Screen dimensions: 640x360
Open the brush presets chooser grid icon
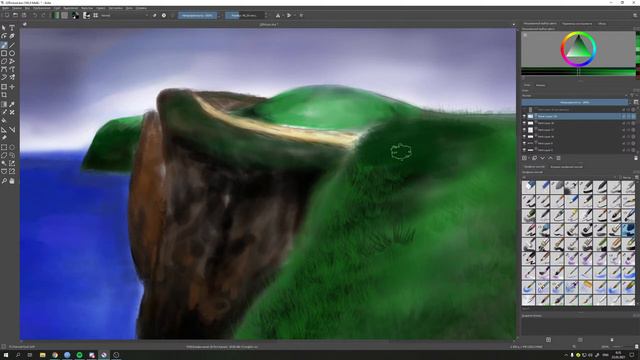click(96, 16)
